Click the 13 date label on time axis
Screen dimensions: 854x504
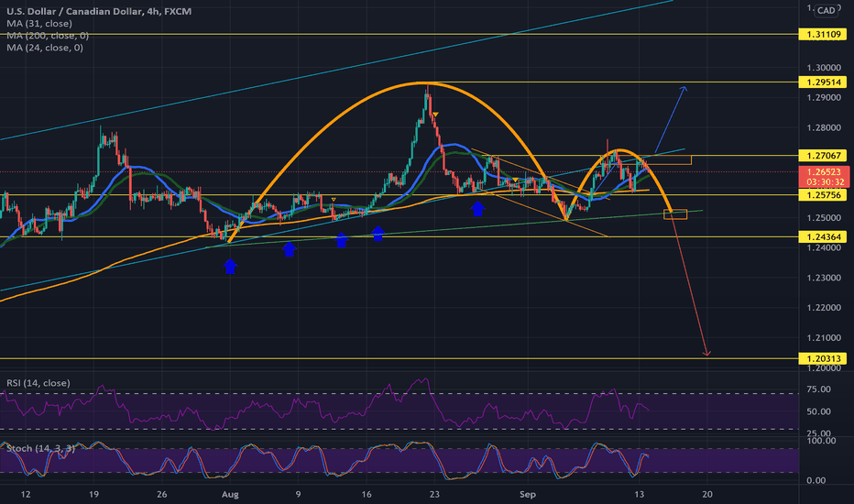click(639, 495)
